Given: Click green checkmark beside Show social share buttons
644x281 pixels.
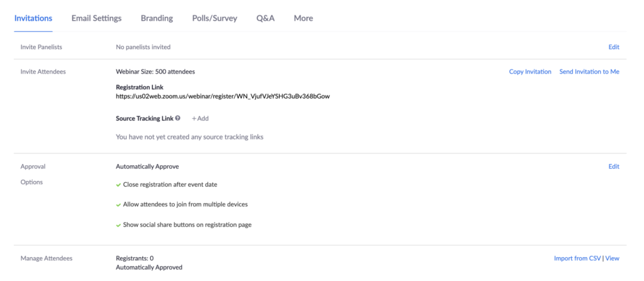Looking at the screenshot, I should [x=118, y=225].
